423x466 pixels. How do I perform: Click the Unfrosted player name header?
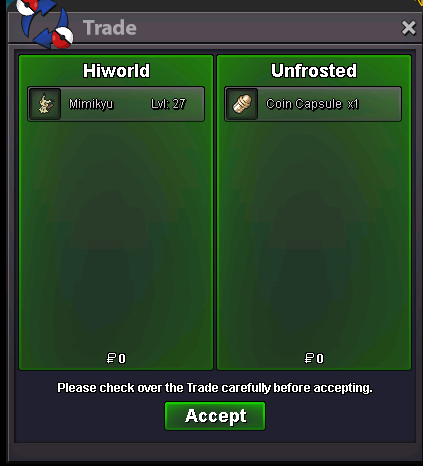pyautogui.click(x=314, y=71)
